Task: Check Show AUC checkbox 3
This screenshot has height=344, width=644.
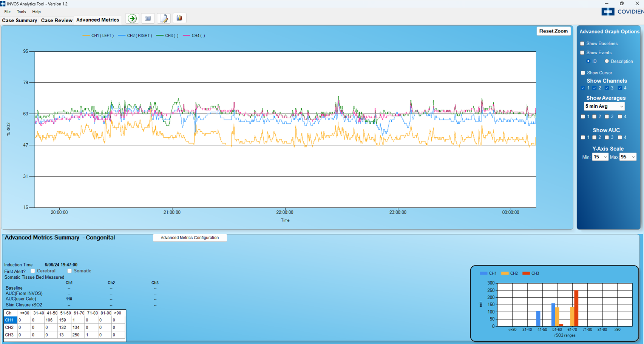Action: tap(607, 138)
